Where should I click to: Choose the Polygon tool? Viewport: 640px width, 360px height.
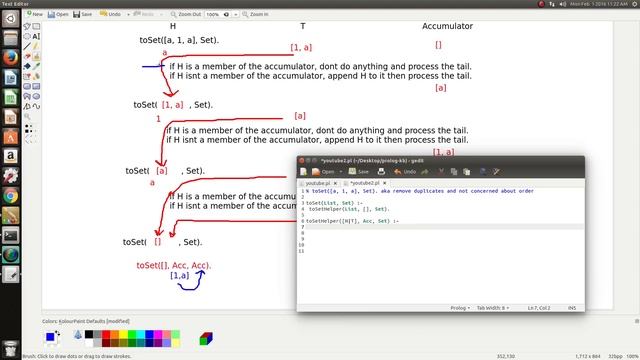pos(27,96)
